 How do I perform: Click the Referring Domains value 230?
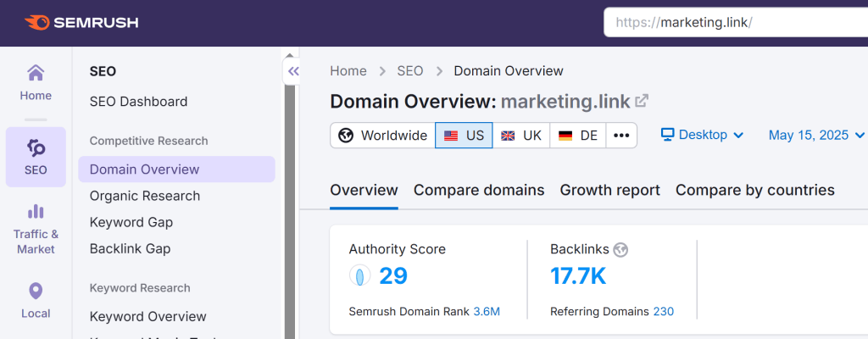tap(663, 311)
